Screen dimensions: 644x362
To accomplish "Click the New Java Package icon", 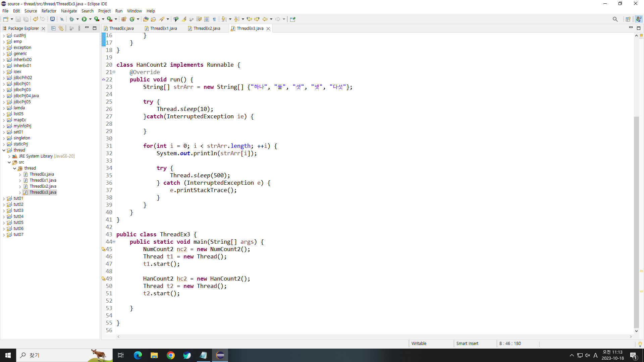I will pos(124,19).
